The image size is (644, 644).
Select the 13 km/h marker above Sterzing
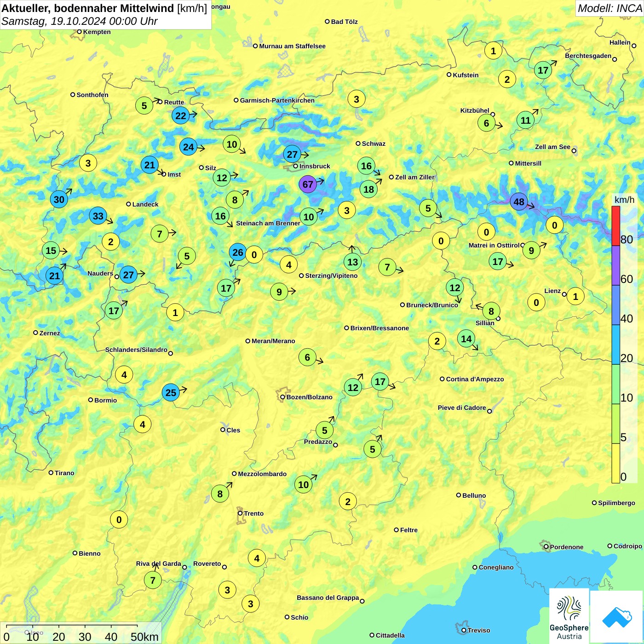(352, 262)
